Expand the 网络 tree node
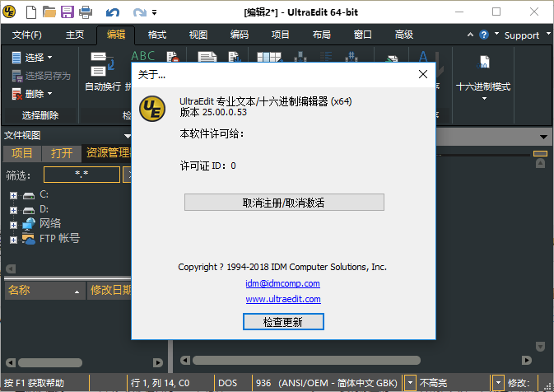Screen dimensions: 554x392 point(13,225)
